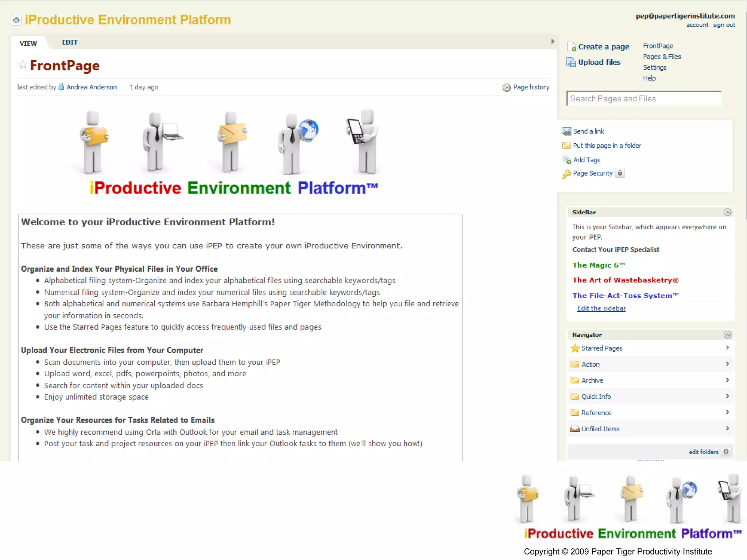This screenshot has width=747, height=560.
Task: Open Pages & Files menu link
Action: (662, 57)
